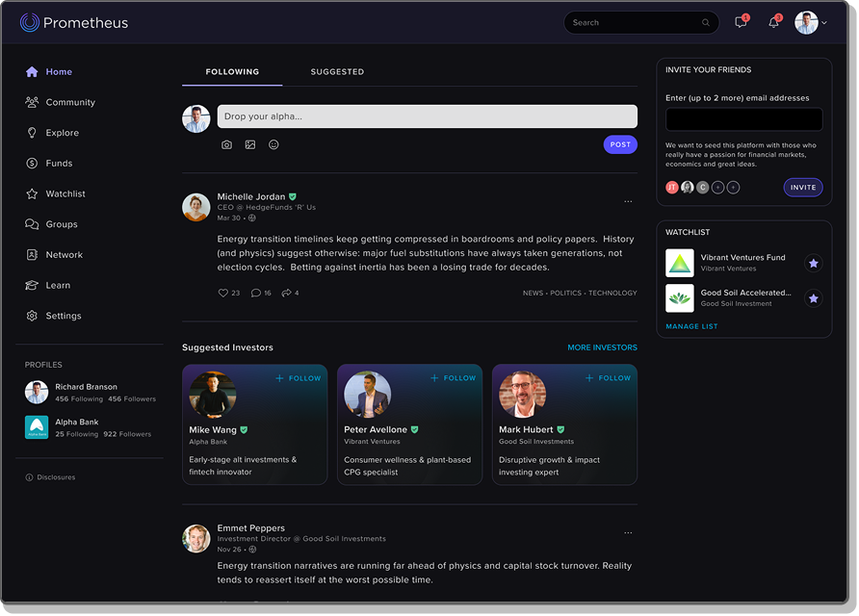Click MANAGE LIST in the Watchlist panel

pos(691,326)
